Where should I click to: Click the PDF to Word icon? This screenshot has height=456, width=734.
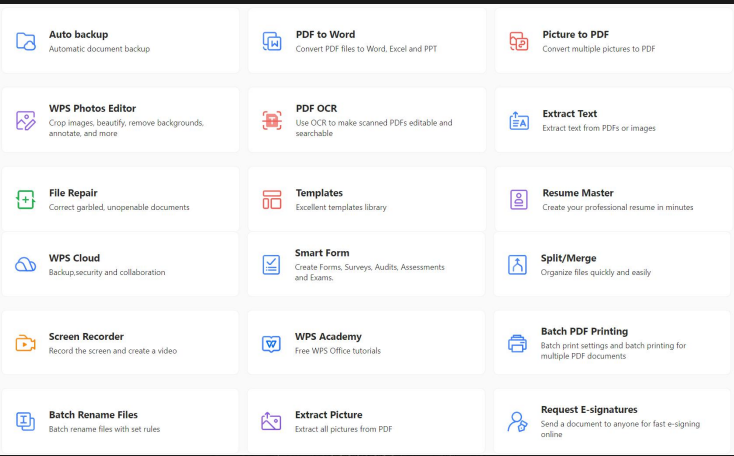(x=272, y=41)
